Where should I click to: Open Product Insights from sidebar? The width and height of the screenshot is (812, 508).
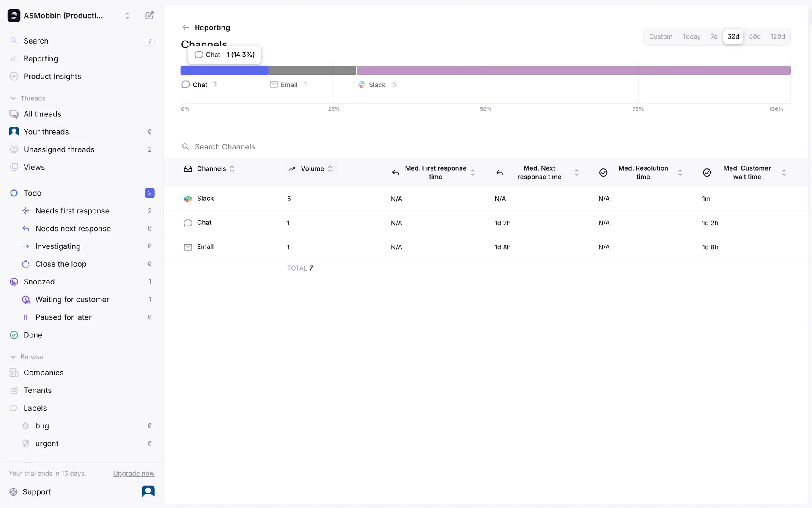[x=52, y=76]
